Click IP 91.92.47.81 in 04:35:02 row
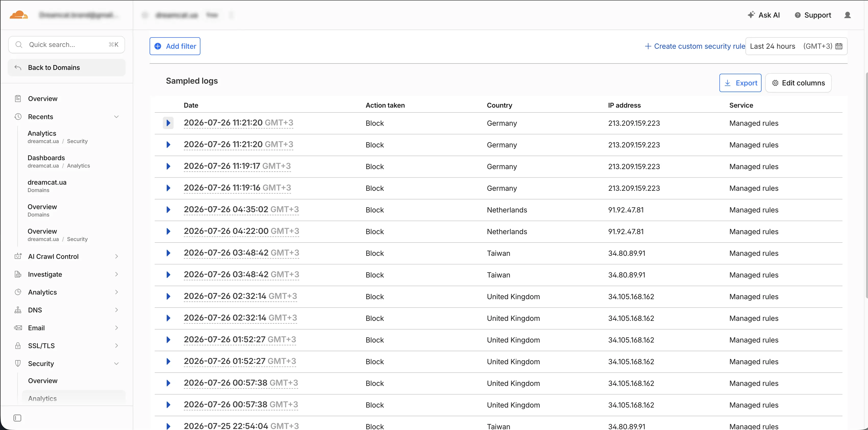The height and width of the screenshot is (430, 868). coord(626,210)
